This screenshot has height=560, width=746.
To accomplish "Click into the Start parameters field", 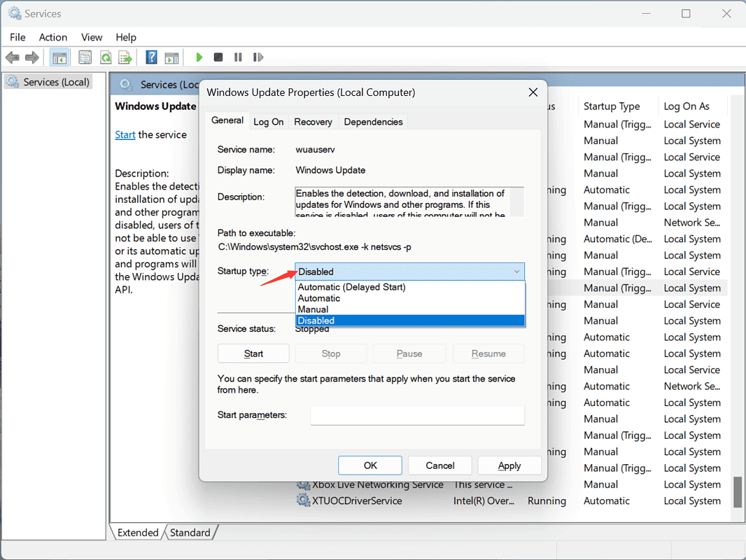I will [x=417, y=415].
